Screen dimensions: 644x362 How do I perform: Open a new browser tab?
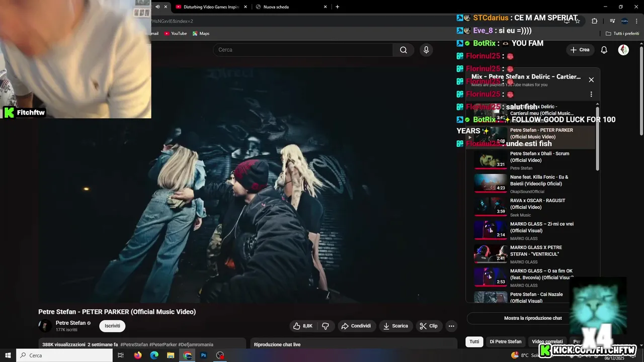pyautogui.click(x=337, y=7)
